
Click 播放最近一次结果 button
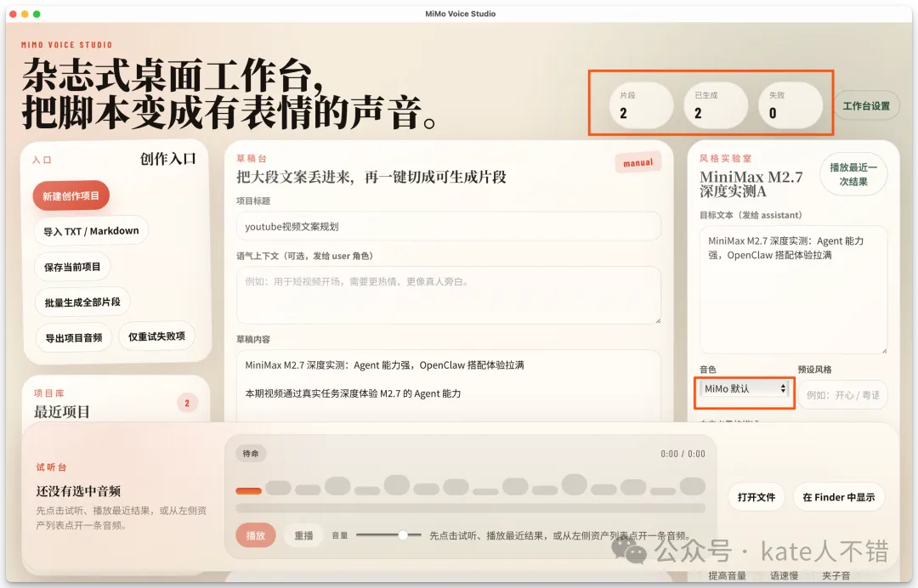pos(853,174)
